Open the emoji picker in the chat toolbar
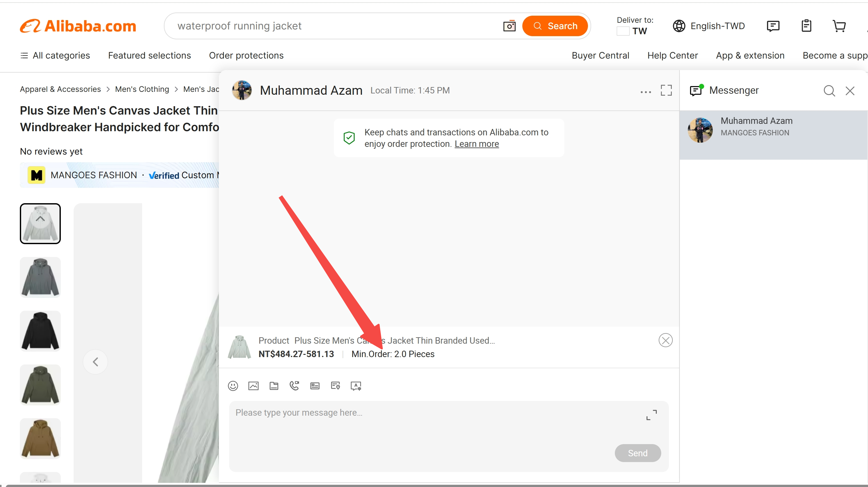The height and width of the screenshot is (487, 868). pos(233,386)
